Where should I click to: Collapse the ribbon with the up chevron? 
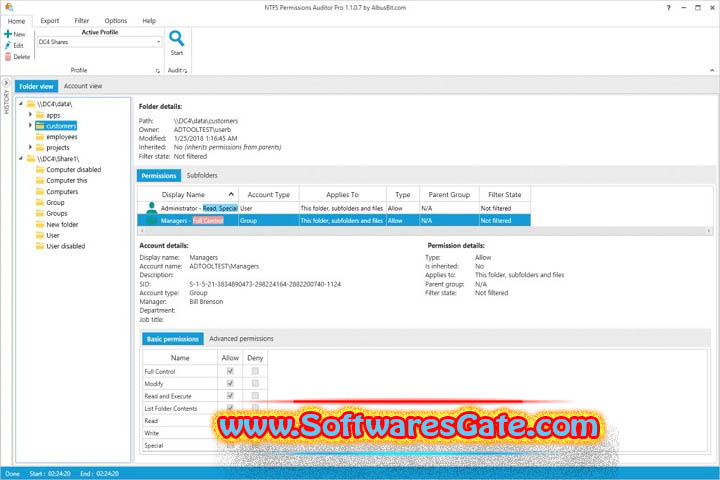(712, 70)
